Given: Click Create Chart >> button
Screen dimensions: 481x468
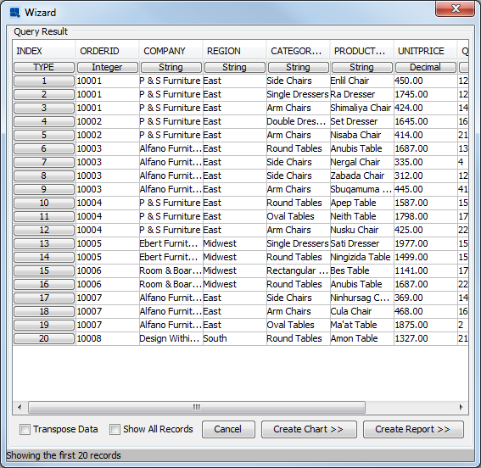Looking at the screenshot, I should click(x=309, y=429).
